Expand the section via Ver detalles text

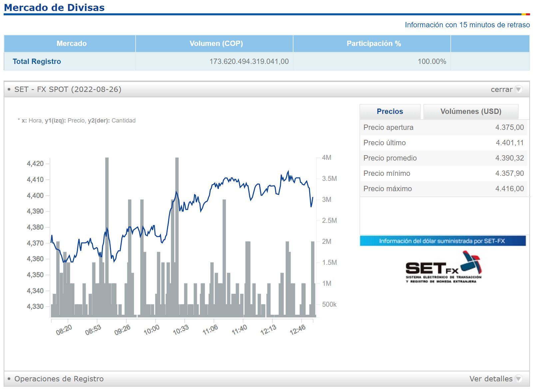click(491, 379)
